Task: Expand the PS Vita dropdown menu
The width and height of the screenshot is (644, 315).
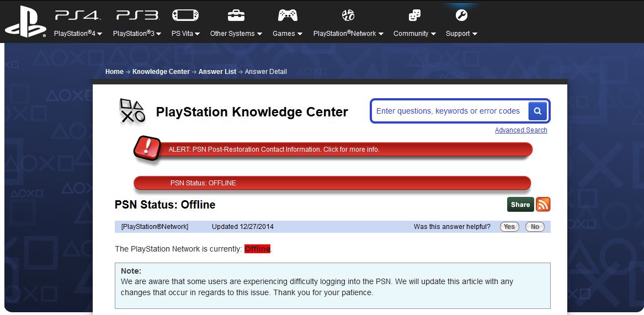Action: coord(185,34)
